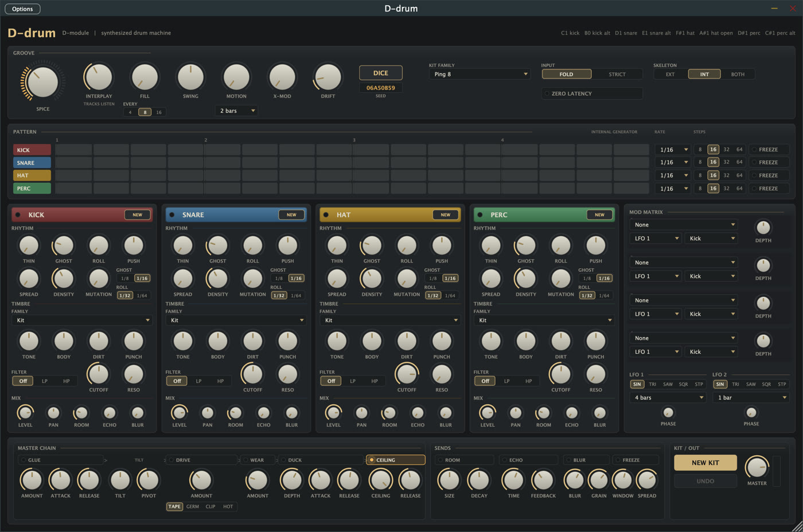Image resolution: width=803 pixels, height=532 pixels.
Task: Toggle the Kick track power indicator
Action: pyautogui.click(x=18, y=215)
